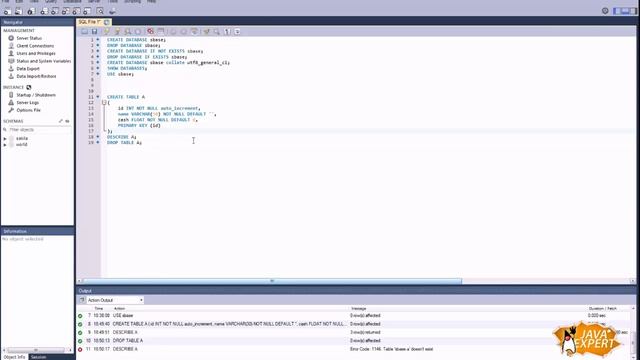Toggle continue on SQL error
The image size is (640, 360).
coord(150,31)
